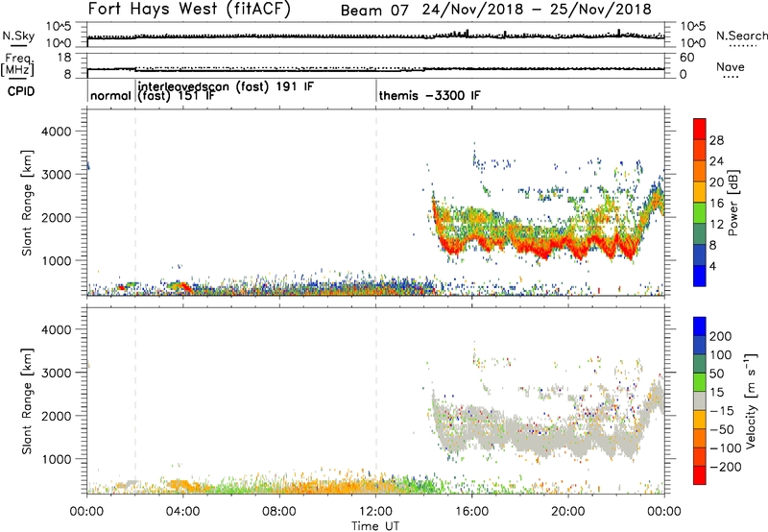
Task: Click the 'themis -3300 IF' CPID label
Action: point(429,95)
